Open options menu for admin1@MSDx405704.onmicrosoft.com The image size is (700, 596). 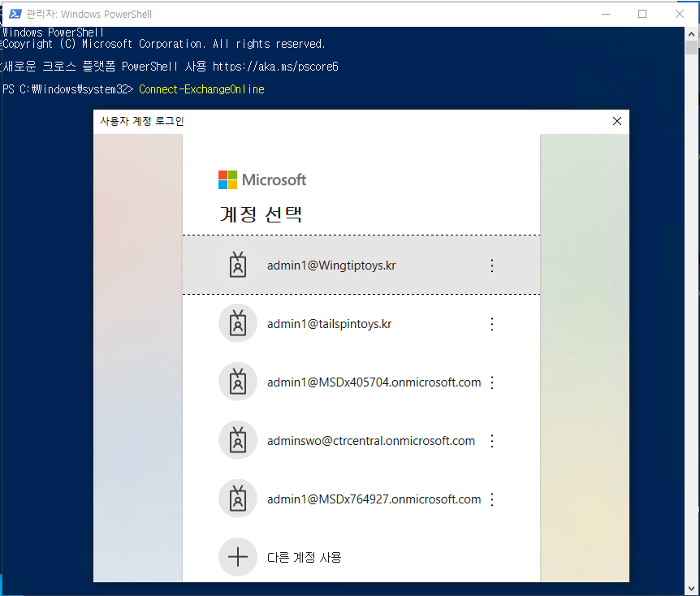[x=492, y=382]
